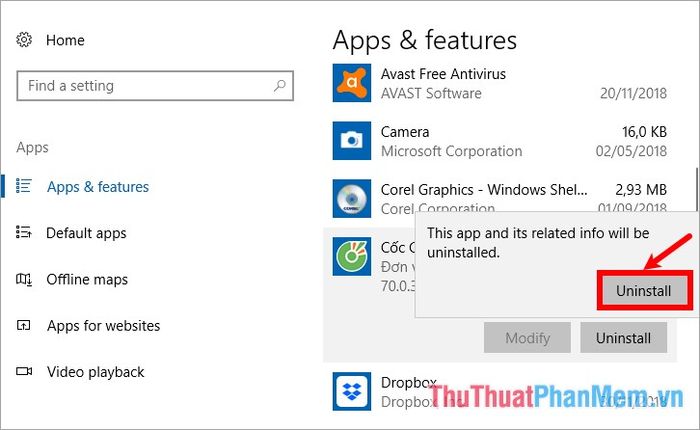Focus the Find a setting field
Viewport: 700px width, 430px height.
tap(155, 85)
